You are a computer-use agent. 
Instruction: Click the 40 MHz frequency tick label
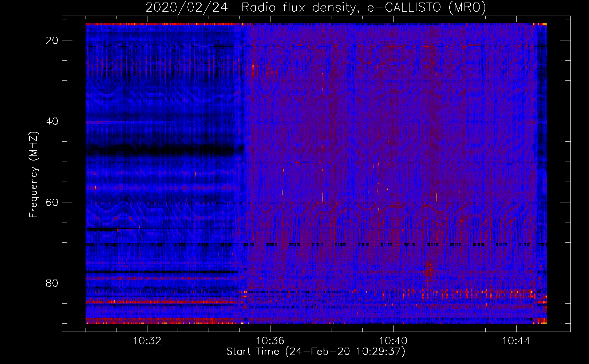(52, 121)
